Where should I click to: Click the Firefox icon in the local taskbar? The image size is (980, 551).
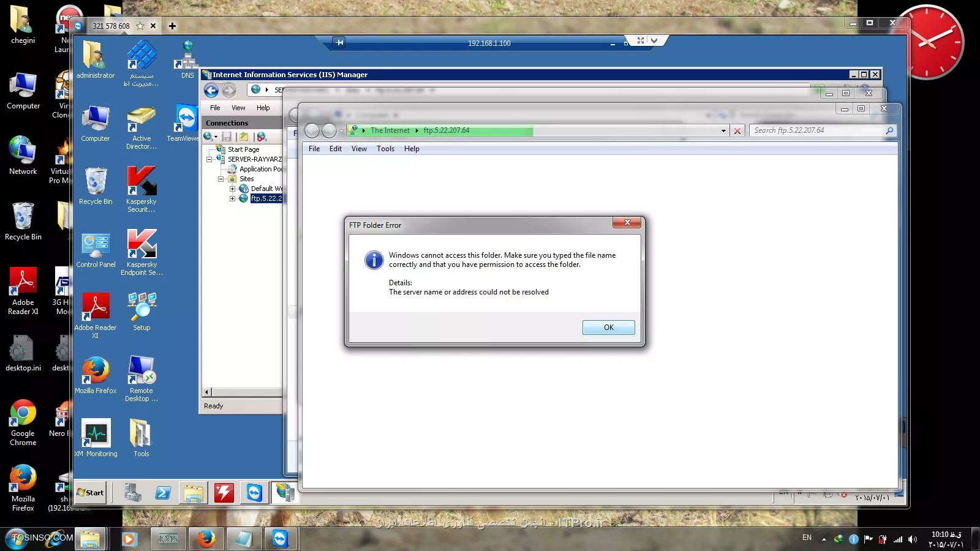click(205, 539)
